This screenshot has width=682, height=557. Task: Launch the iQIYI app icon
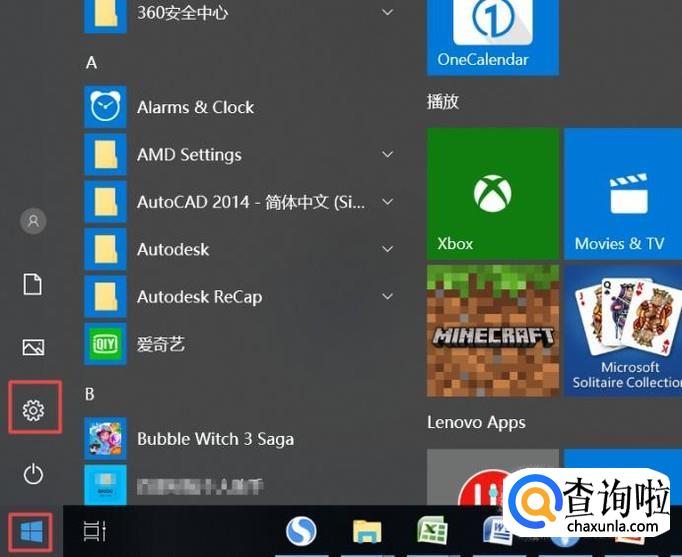click(105, 344)
